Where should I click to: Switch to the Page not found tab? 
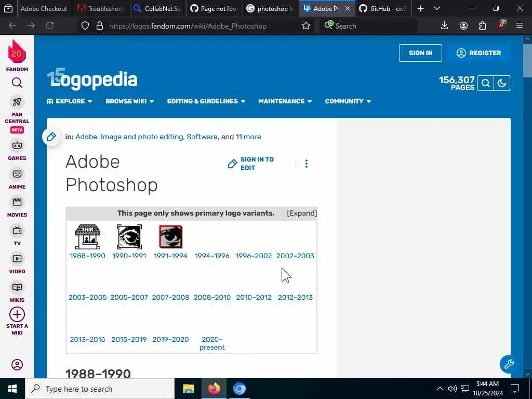(x=215, y=8)
